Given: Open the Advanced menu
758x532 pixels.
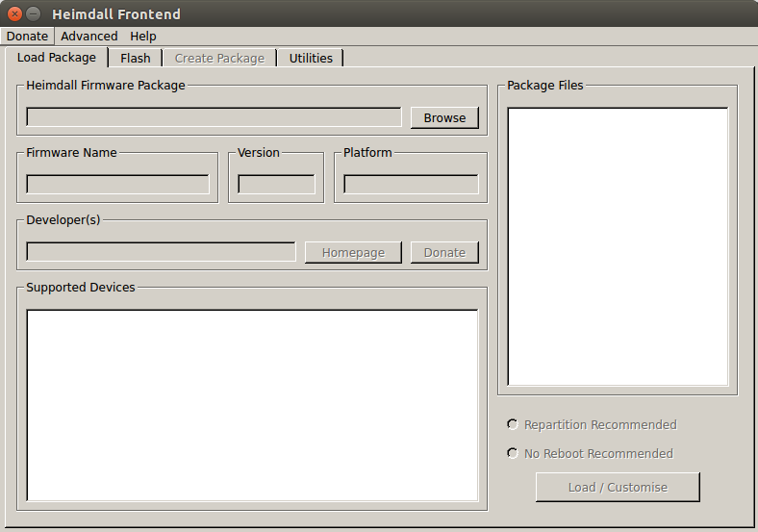Looking at the screenshot, I should click(88, 37).
